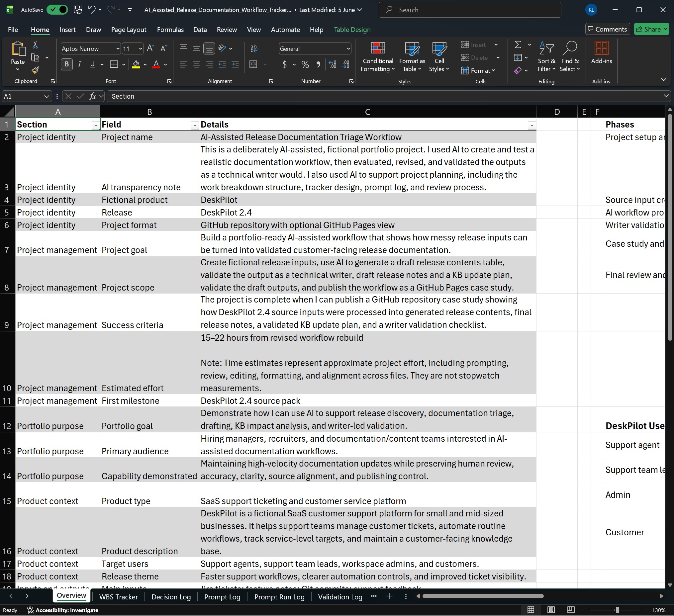The width and height of the screenshot is (674, 616).
Task: Open the font size dropdown
Action: pos(141,49)
